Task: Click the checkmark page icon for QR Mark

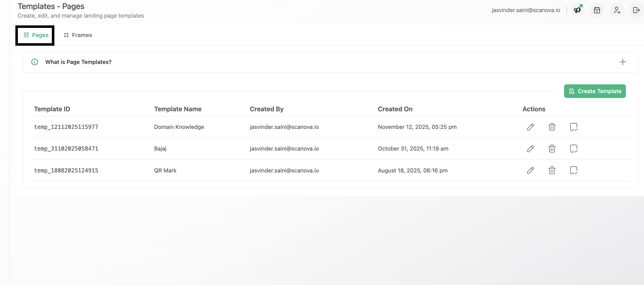Action: click(x=574, y=170)
